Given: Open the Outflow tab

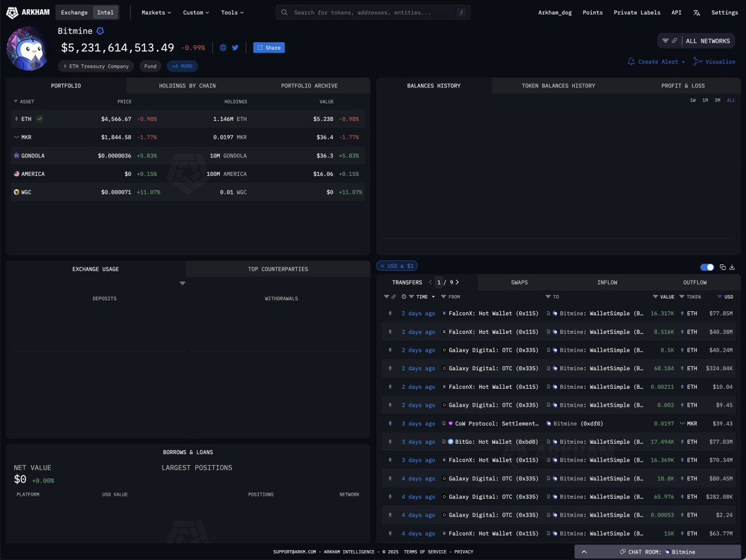Looking at the screenshot, I should click(x=694, y=282).
